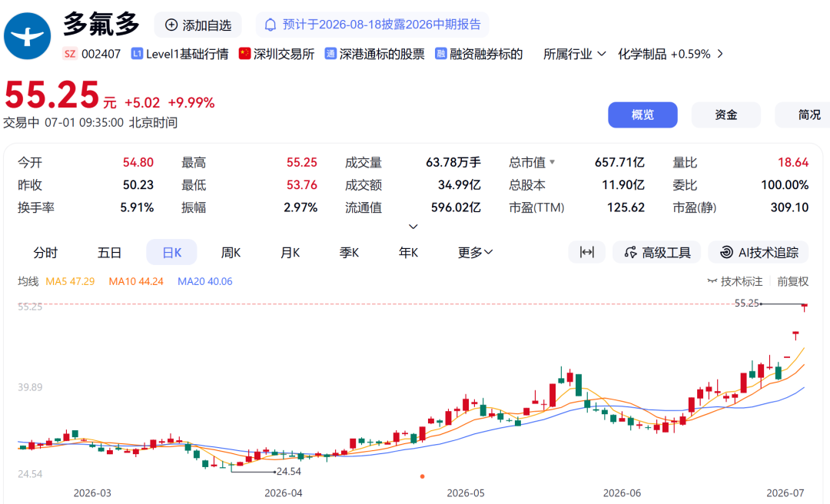Click the 深圳交易所 label
830x504 pixels.
click(x=284, y=54)
